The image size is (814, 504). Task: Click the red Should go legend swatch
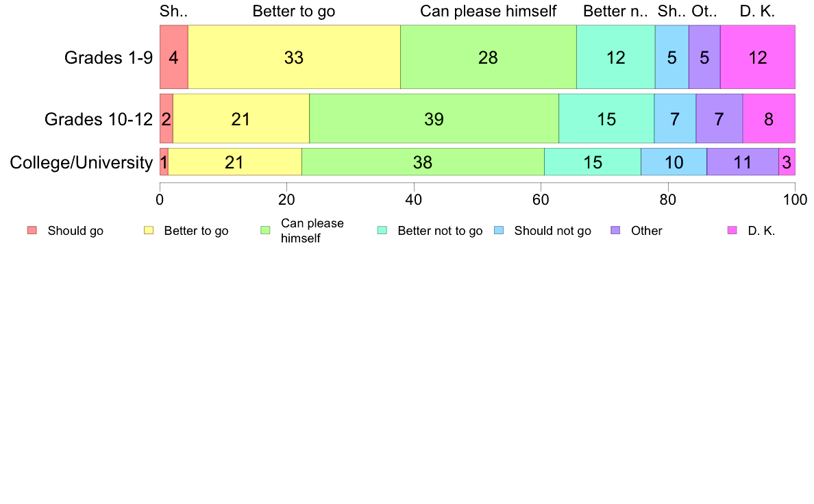click(32, 231)
